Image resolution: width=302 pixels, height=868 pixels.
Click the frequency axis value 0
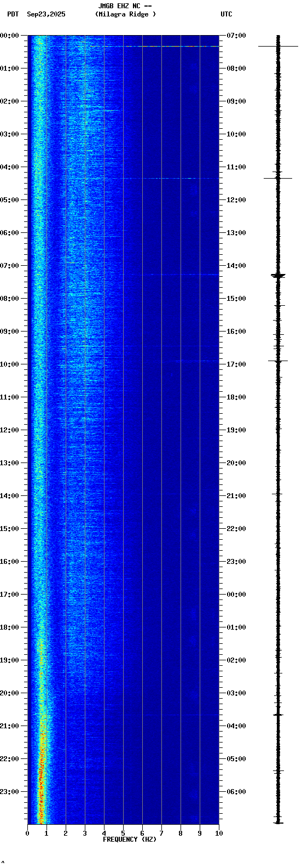(27, 833)
